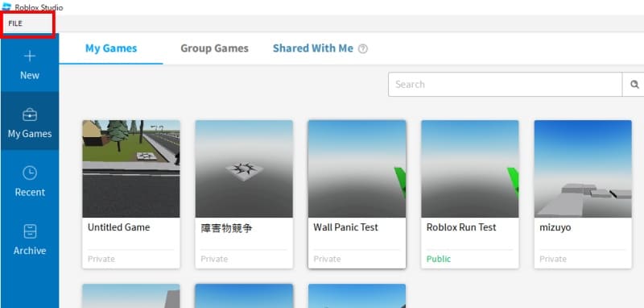Click Private status under Untitled Game

(x=101, y=259)
